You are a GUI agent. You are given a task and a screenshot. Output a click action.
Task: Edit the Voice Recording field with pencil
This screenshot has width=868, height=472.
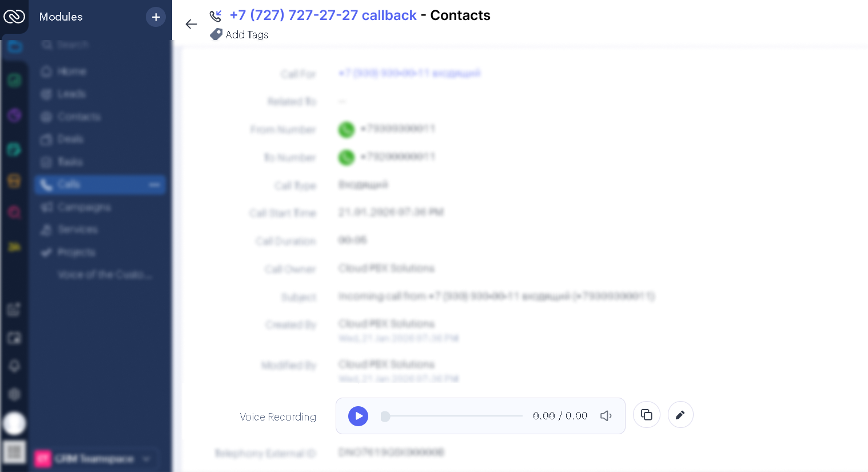click(x=680, y=415)
